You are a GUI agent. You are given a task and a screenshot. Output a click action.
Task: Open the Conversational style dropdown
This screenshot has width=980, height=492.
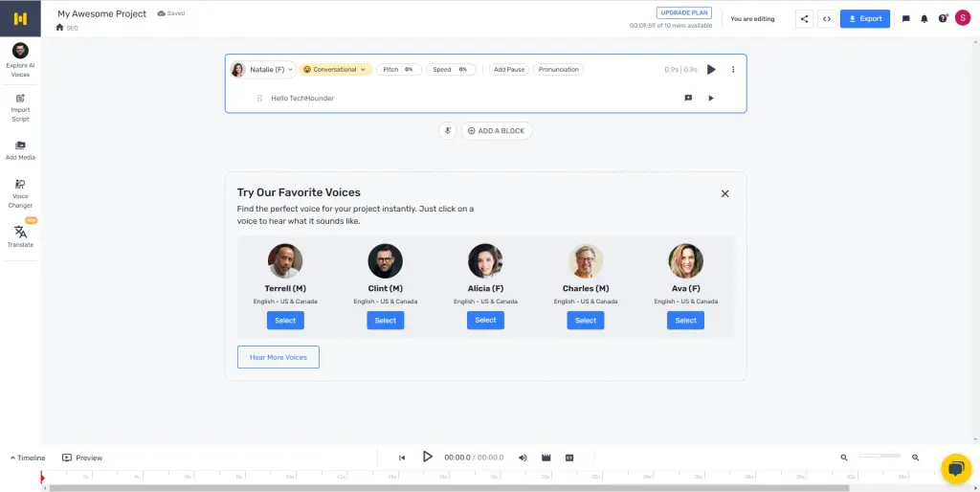(335, 70)
